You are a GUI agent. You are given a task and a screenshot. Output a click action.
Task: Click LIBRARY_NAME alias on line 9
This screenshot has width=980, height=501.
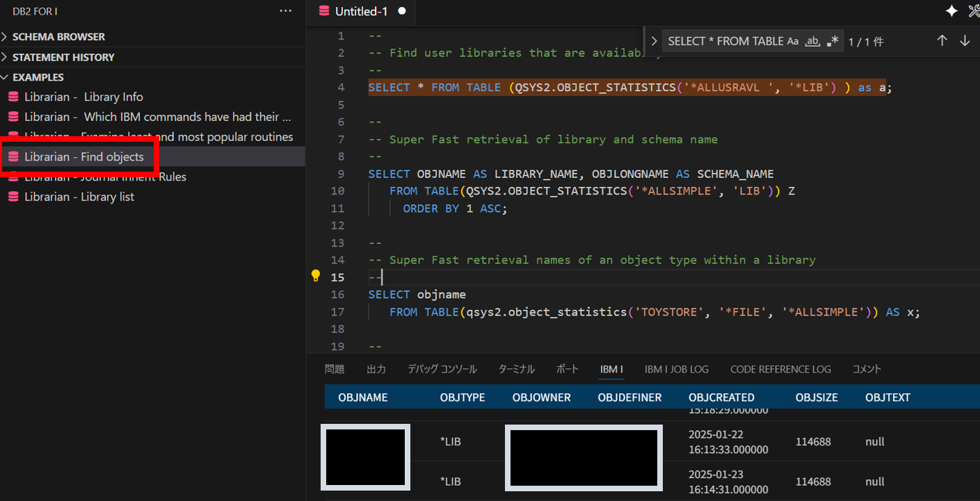(536, 174)
